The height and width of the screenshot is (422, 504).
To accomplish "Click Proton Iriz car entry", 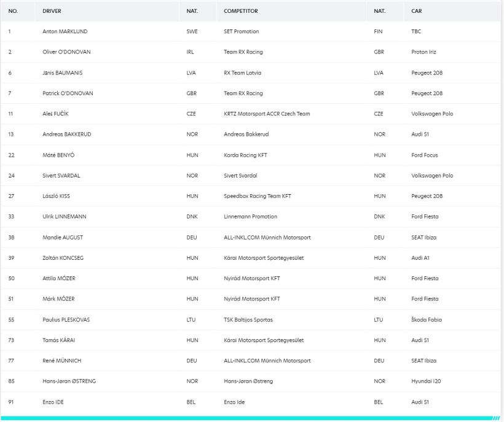I will (x=423, y=52).
